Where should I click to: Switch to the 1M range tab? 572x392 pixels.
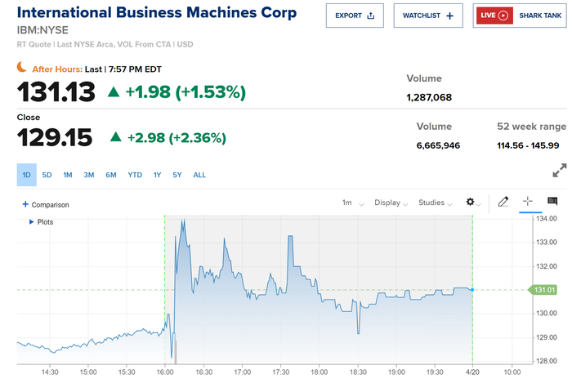(x=68, y=175)
